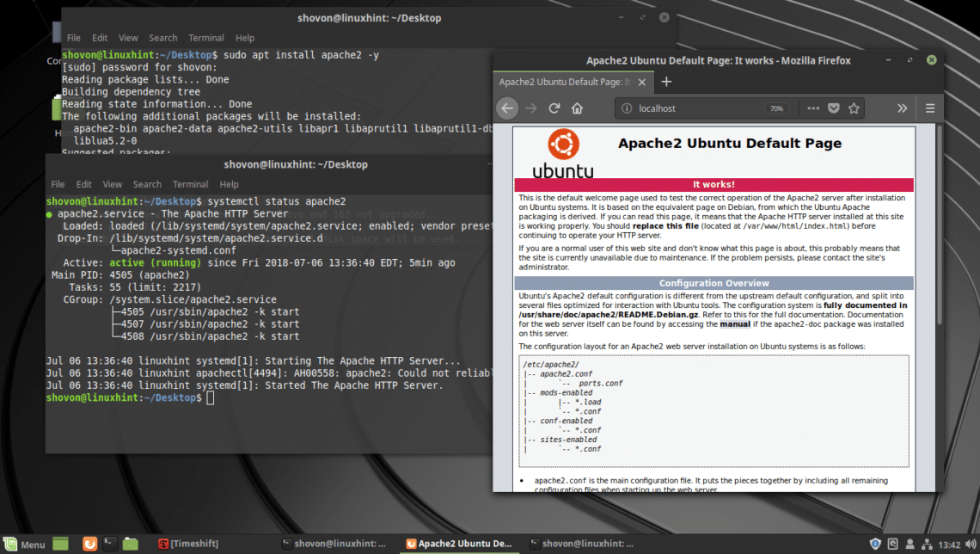Image resolution: width=980 pixels, height=554 pixels.
Task: Launch Terminal from the panel launcher icon
Action: (109, 544)
